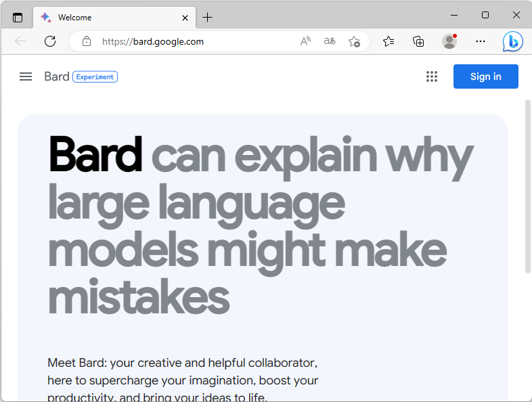Click the browser back arrow

[20, 41]
